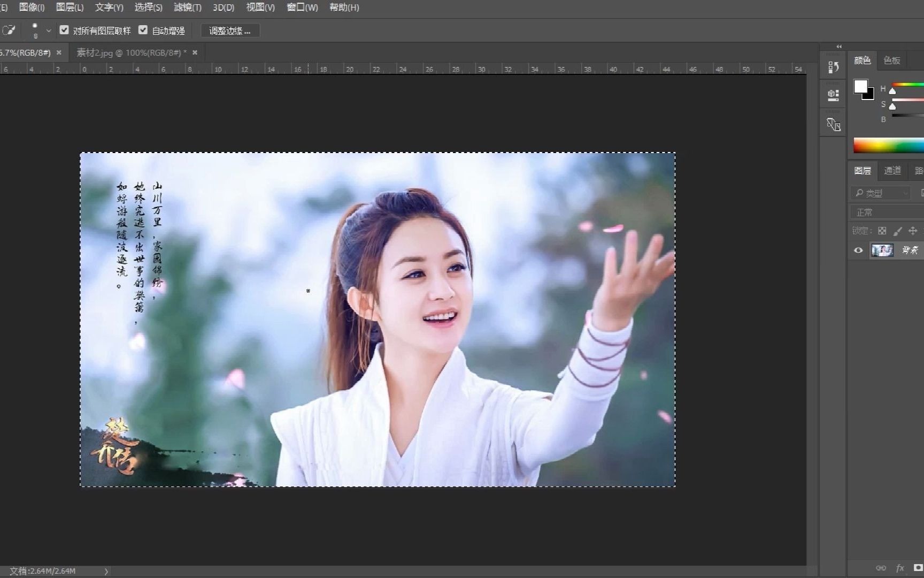Image resolution: width=924 pixels, height=578 pixels.
Task: Switch to the 通道 panel tab
Action: [x=892, y=171]
